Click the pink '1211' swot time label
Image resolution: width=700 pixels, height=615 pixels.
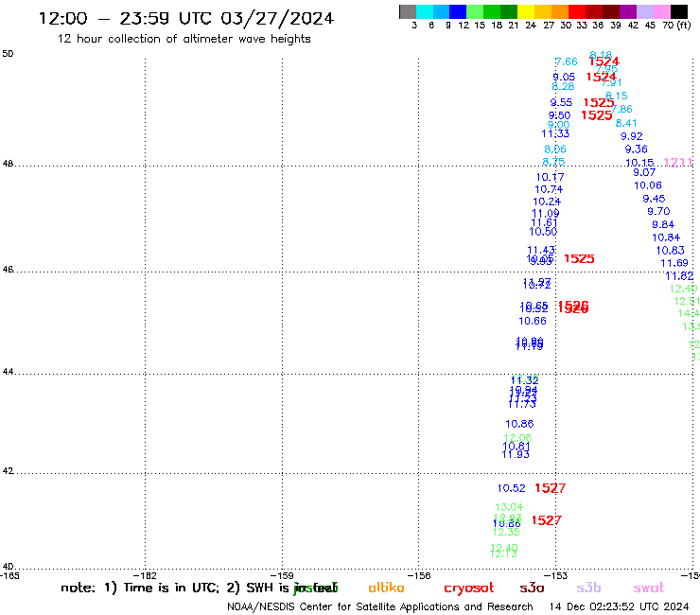[x=677, y=162]
